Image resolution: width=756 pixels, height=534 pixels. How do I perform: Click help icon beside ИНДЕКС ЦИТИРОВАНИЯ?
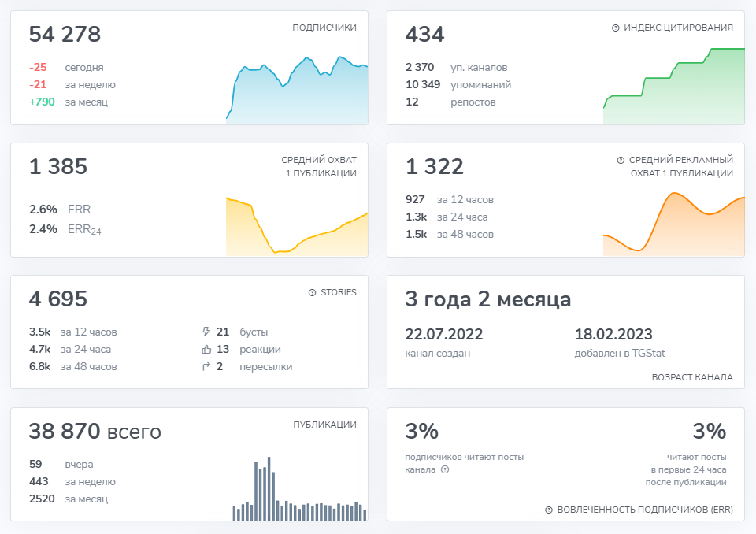[x=615, y=28]
